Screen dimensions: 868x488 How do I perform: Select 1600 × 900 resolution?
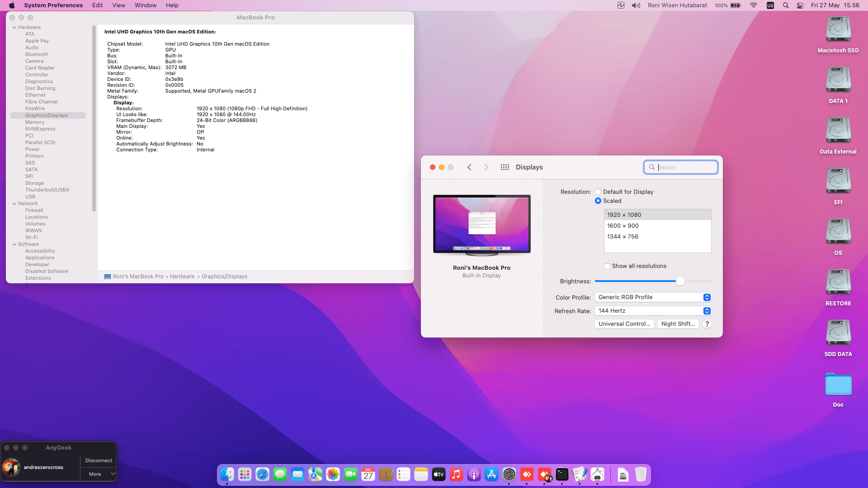[x=657, y=226]
